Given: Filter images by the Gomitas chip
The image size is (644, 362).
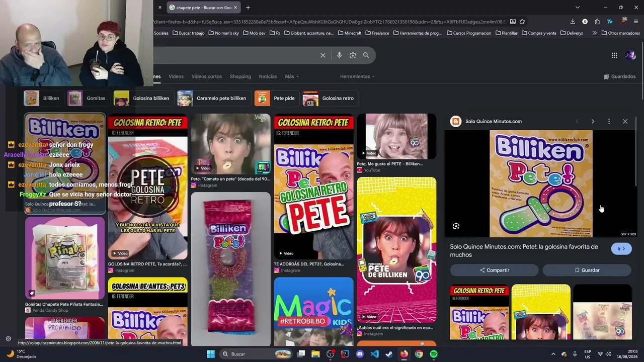Looking at the screenshot, I should (89, 98).
